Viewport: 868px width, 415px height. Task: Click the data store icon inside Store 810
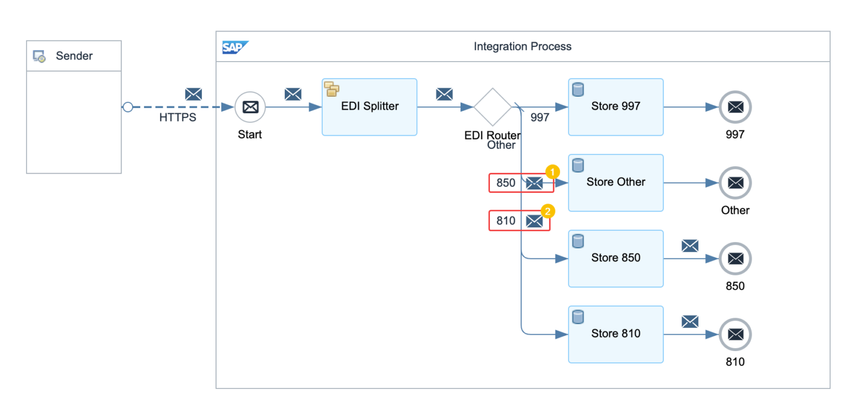578,317
